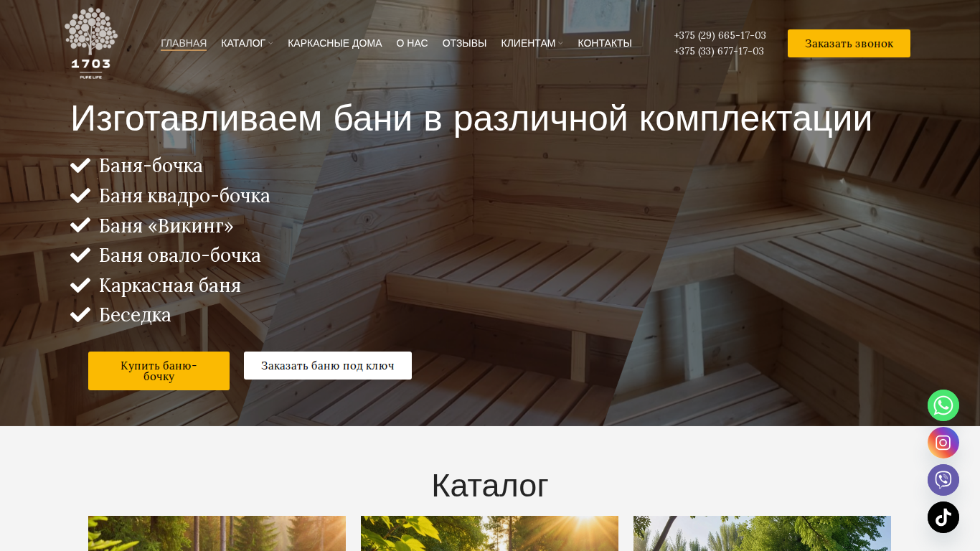Open the Viber contact icon
Image resolution: width=980 pixels, height=551 pixels.
coord(943,480)
